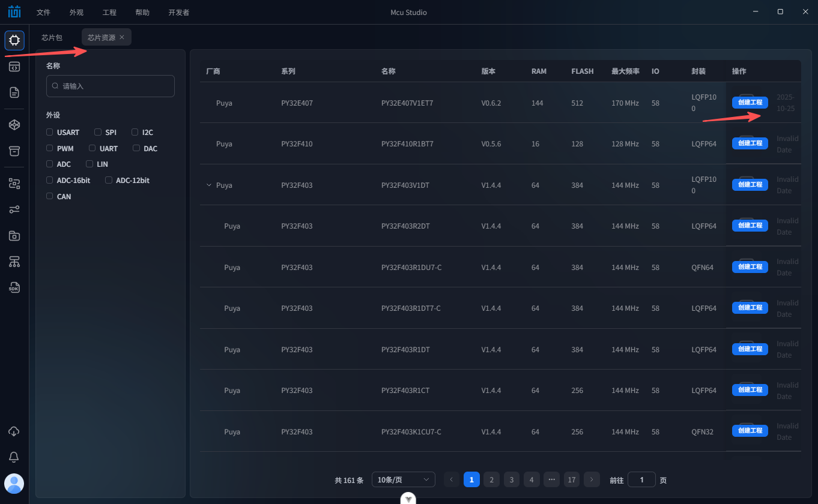Select the archive box sidebar icon
818x504 pixels.
[14, 151]
